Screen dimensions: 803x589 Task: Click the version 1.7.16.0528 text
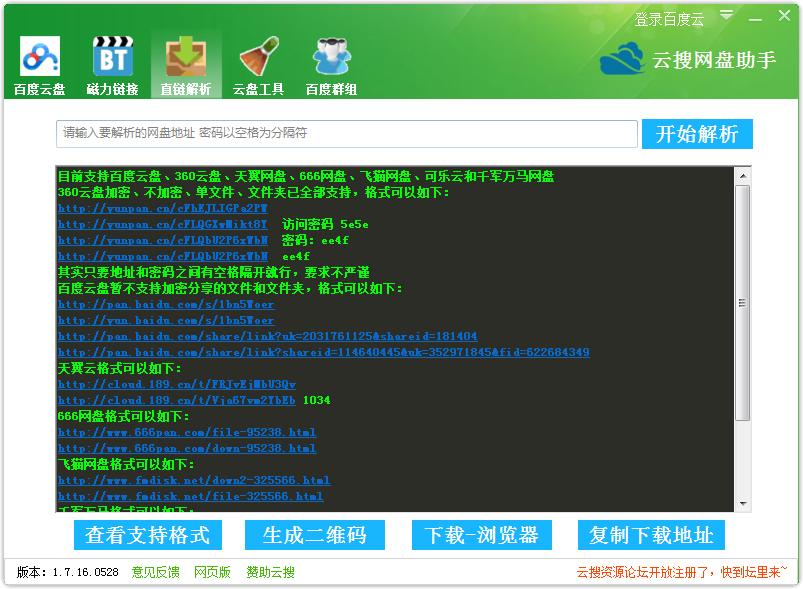(x=68, y=572)
